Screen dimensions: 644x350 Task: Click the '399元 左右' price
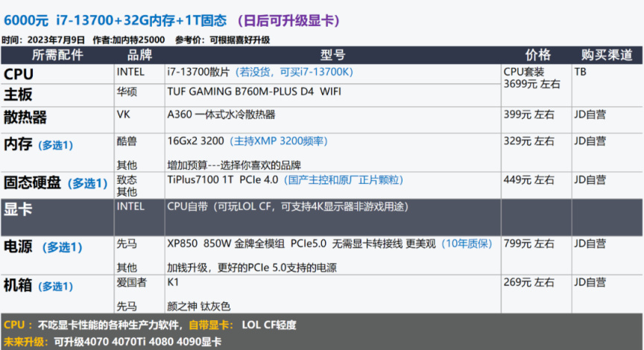(529, 115)
